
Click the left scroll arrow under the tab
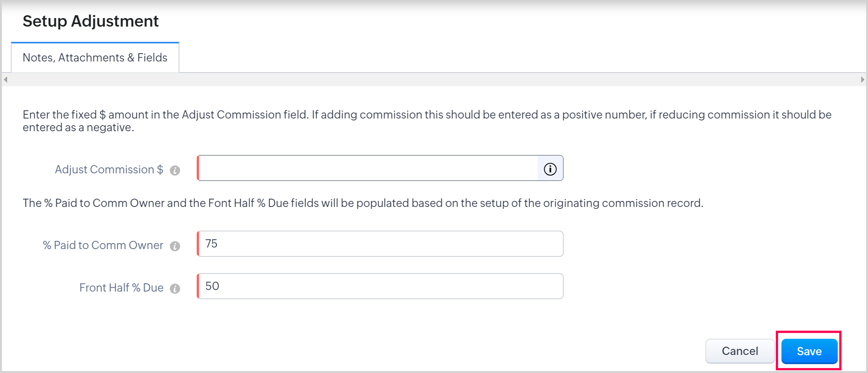click(x=5, y=80)
